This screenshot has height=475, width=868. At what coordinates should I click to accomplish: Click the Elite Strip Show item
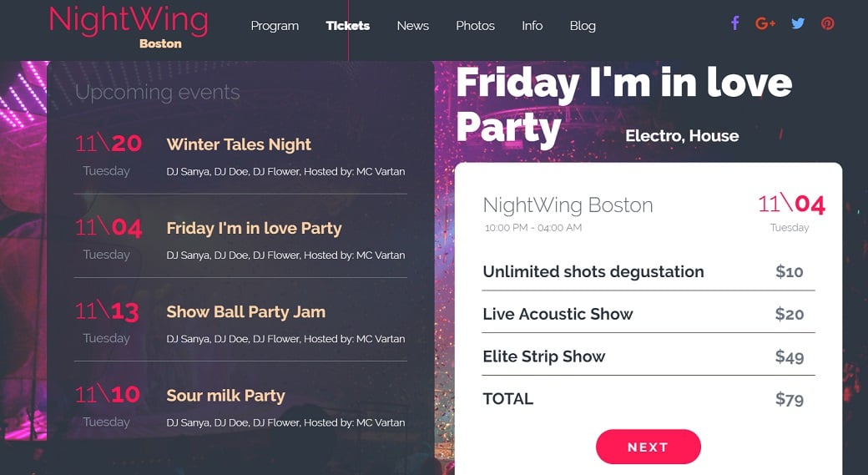point(543,356)
